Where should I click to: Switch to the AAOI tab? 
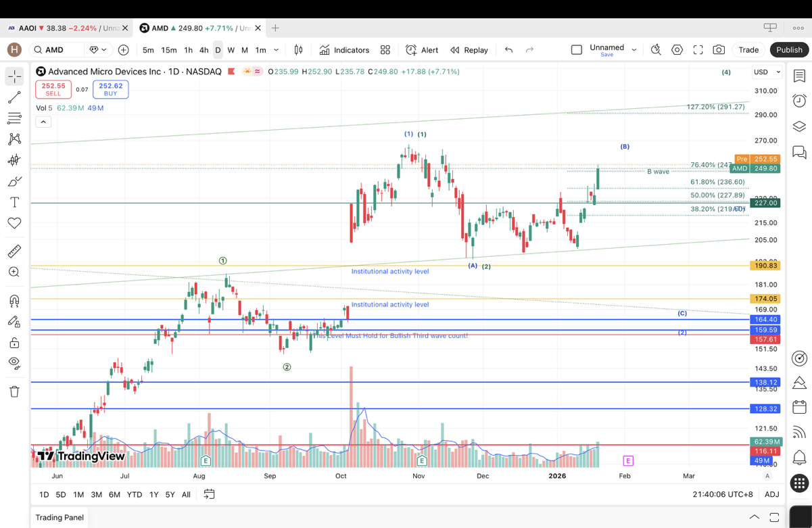tap(61, 28)
